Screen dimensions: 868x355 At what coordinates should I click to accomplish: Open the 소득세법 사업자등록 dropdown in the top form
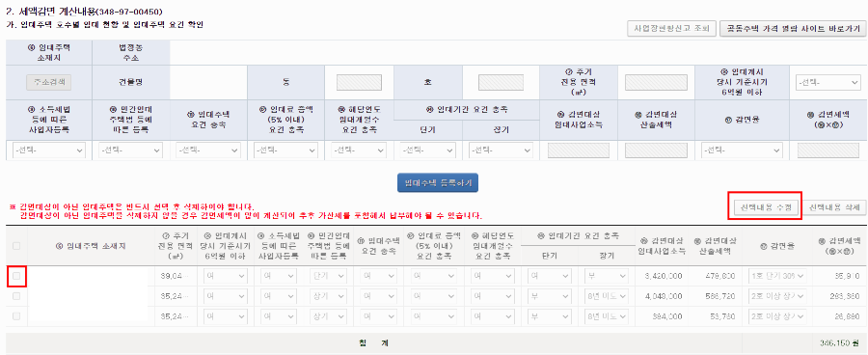49,150
